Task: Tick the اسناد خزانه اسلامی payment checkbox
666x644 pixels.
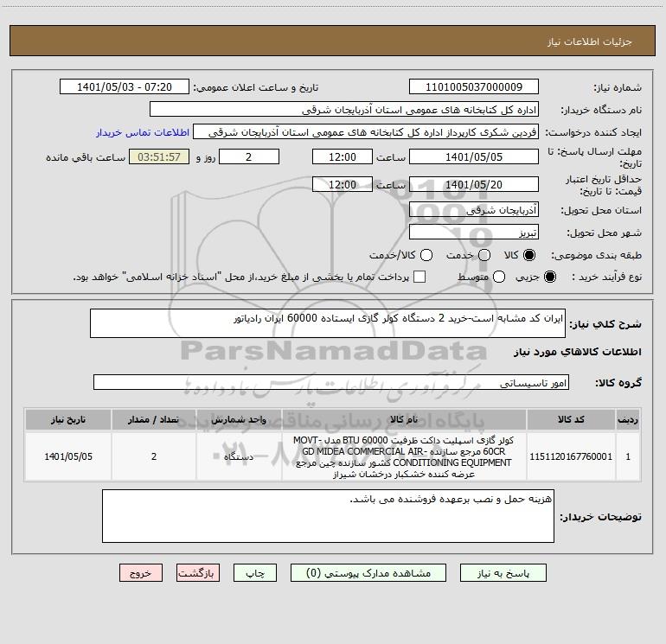Action: pos(419,277)
